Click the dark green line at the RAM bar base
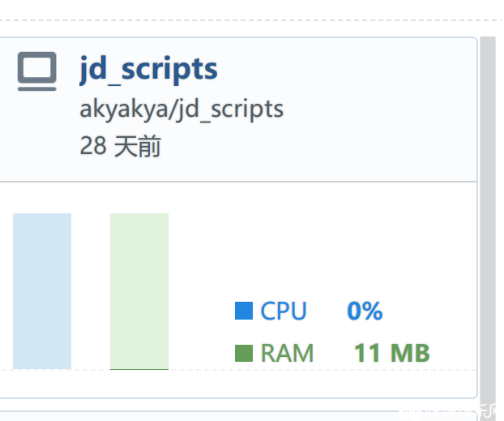The image size is (504, 421). coord(139,370)
